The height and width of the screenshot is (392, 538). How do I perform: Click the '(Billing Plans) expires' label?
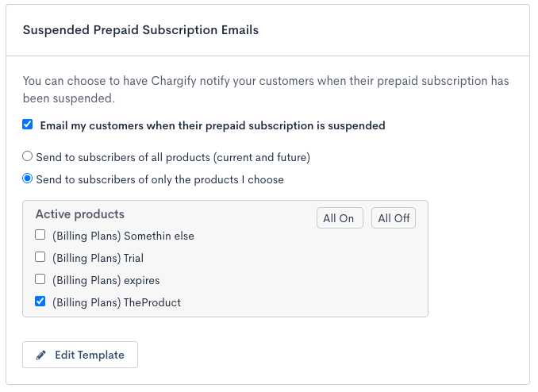pyautogui.click(x=106, y=280)
